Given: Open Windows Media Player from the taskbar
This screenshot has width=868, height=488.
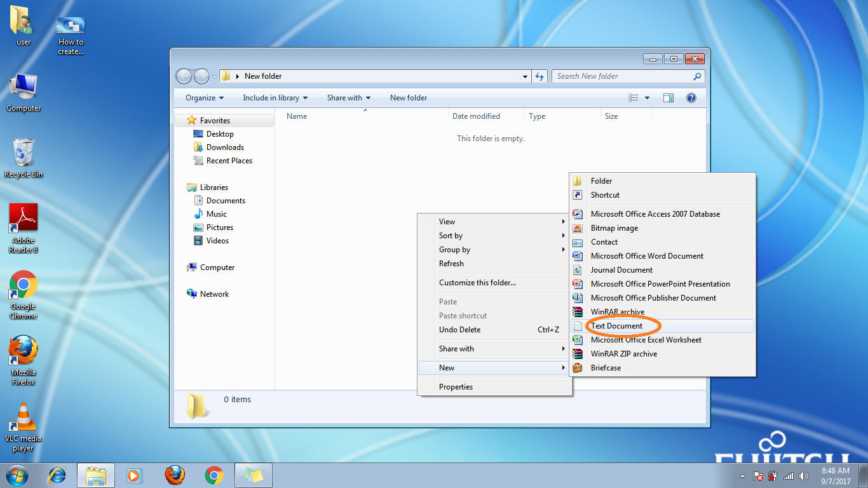Looking at the screenshot, I should (134, 475).
